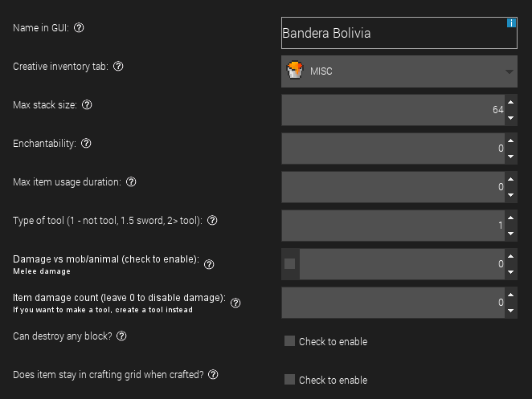532x399 pixels.
Task: Check the Can destroy any block option
Action: 290,341
